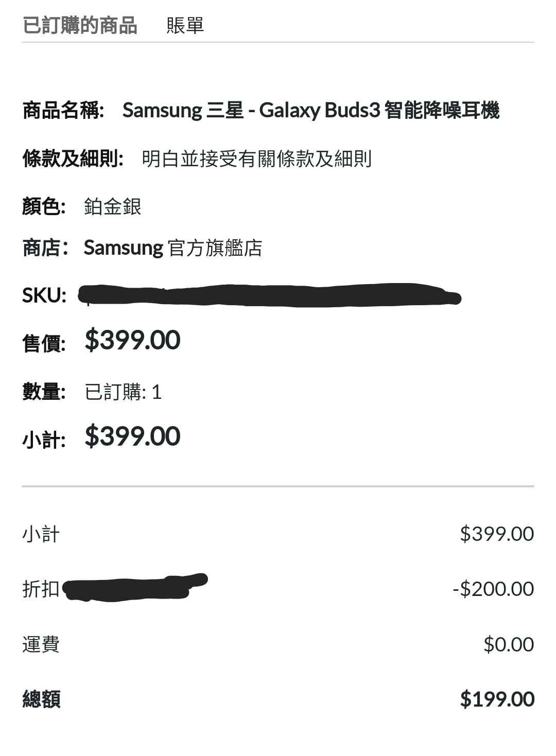Click the 已訂購: 1 quantity text

pos(124,392)
